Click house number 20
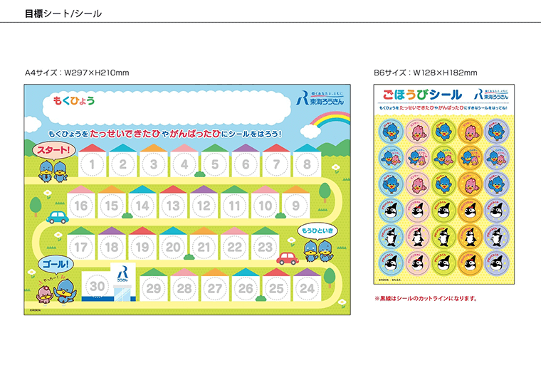 click(173, 243)
